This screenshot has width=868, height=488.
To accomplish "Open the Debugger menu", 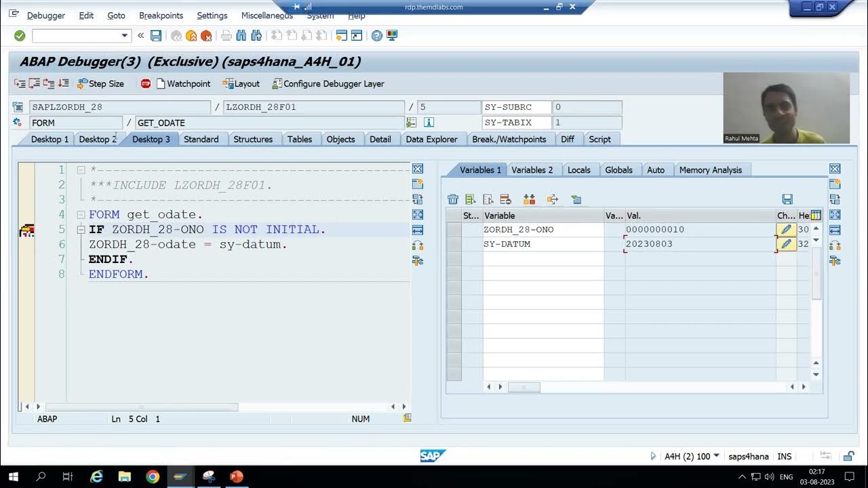I will (x=46, y=15).
